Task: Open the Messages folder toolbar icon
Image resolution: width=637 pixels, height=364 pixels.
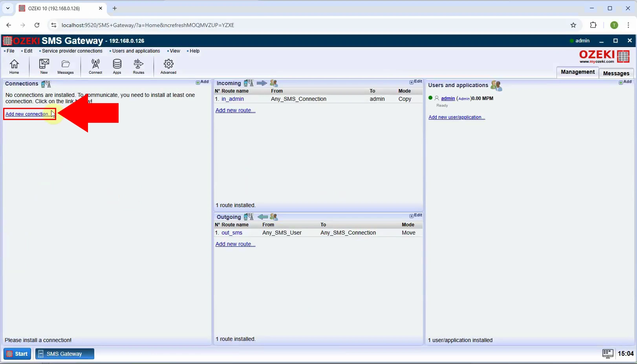Action: pyautogui.click(x=66, y=66)
